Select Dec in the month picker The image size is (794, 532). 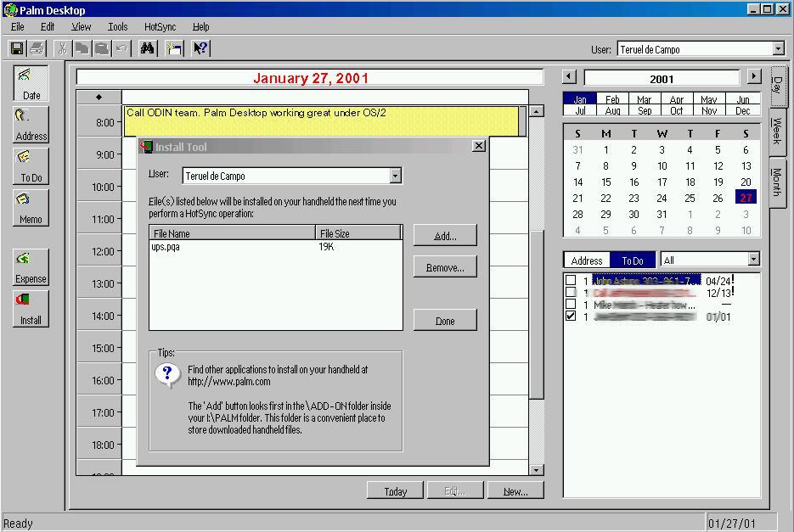[743, 110]
